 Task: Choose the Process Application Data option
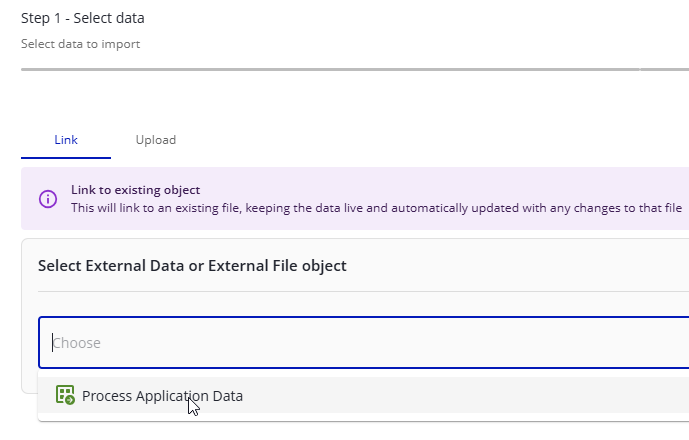162,396
